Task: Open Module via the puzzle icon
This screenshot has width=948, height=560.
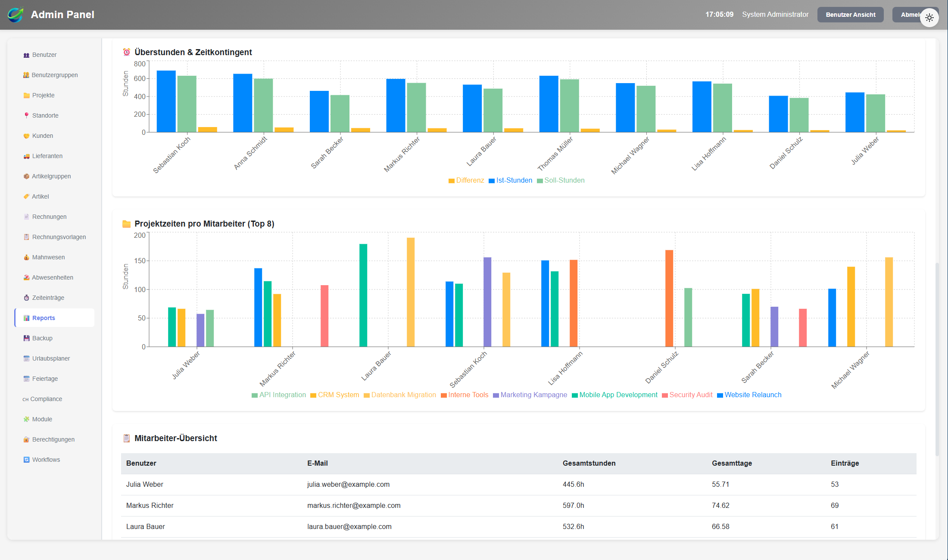Action: click(26, 419)
